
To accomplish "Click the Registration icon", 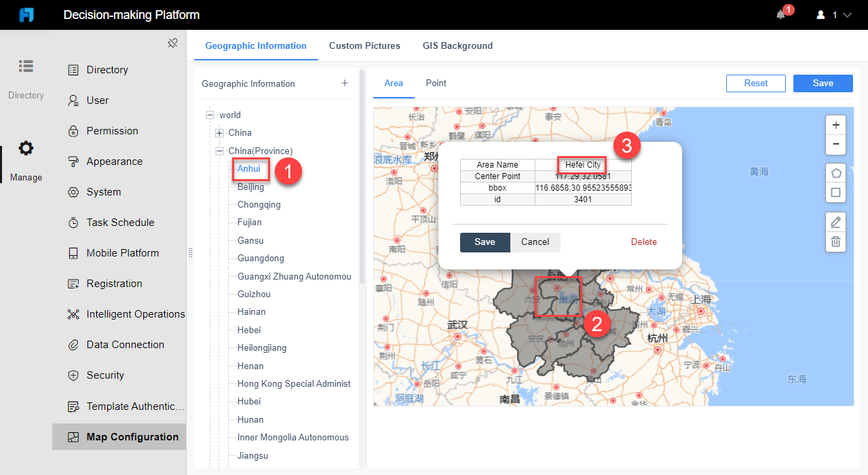I will coord(73,284).
